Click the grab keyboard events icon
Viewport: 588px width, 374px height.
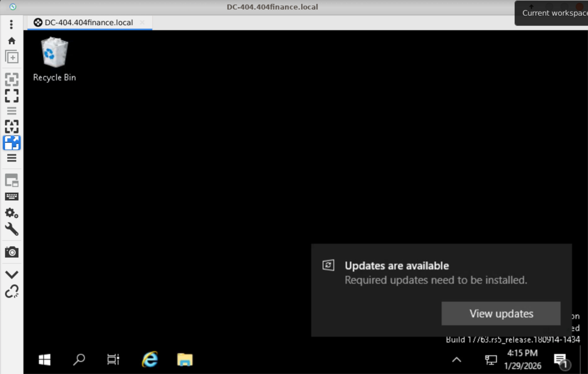coord(11,197)
